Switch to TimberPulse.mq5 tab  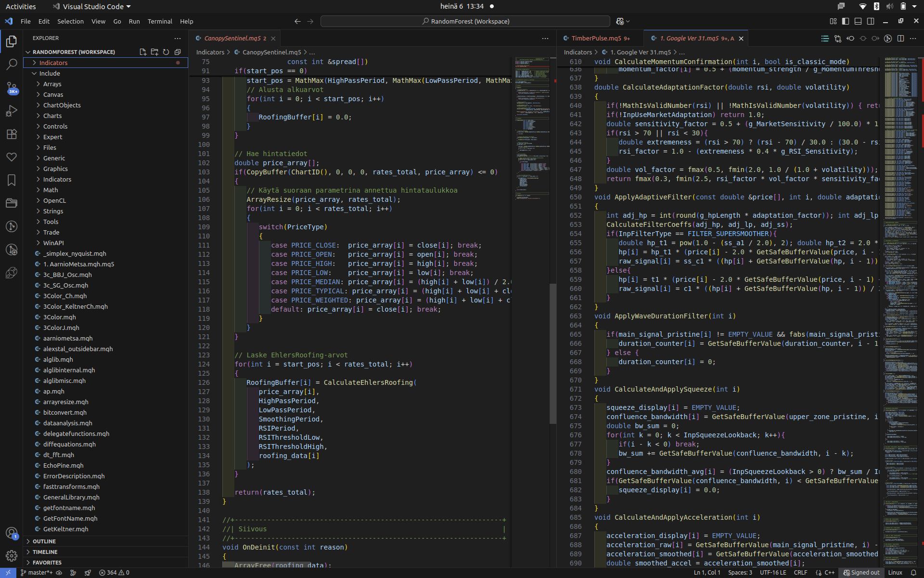coord(596,39)
